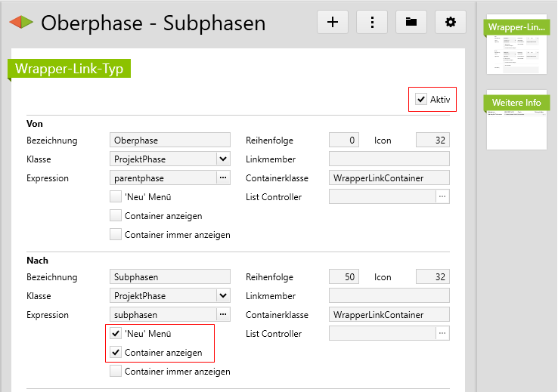Viewport: 558px width, 392px height.
Task: Open the three-dot more options menu
Action: (372, 22)
